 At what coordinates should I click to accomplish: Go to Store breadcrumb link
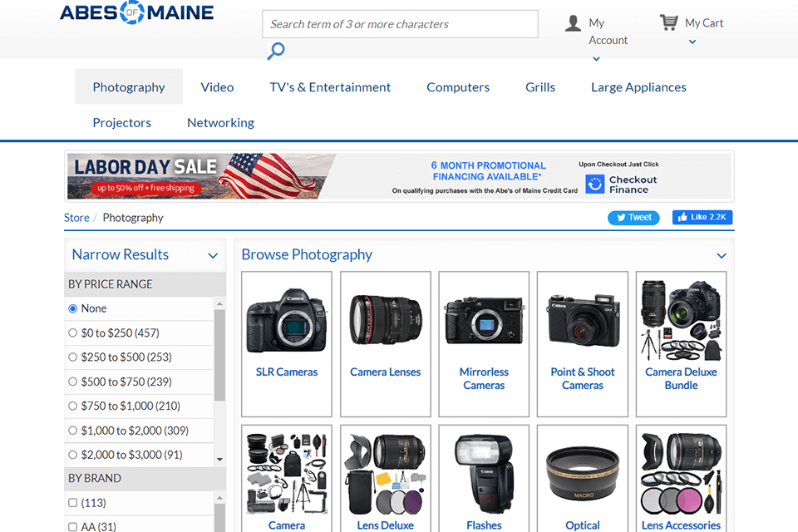coord(76,218)
